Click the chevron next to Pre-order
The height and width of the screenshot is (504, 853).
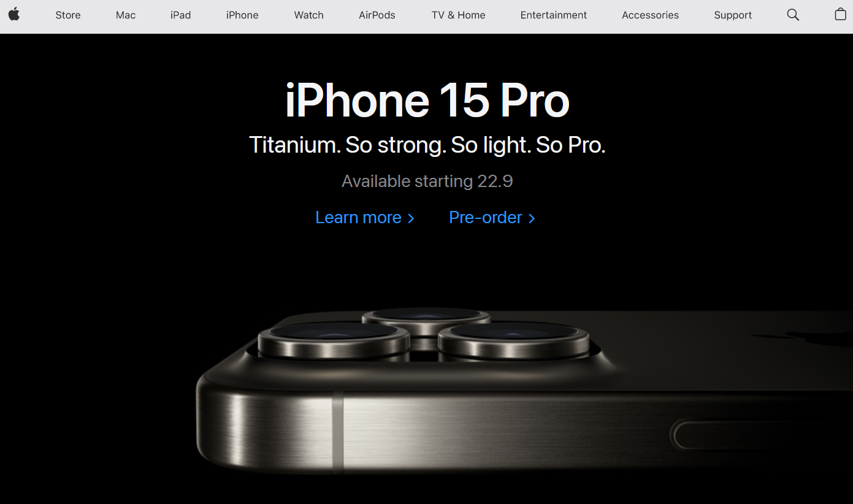tap(532, 218)
